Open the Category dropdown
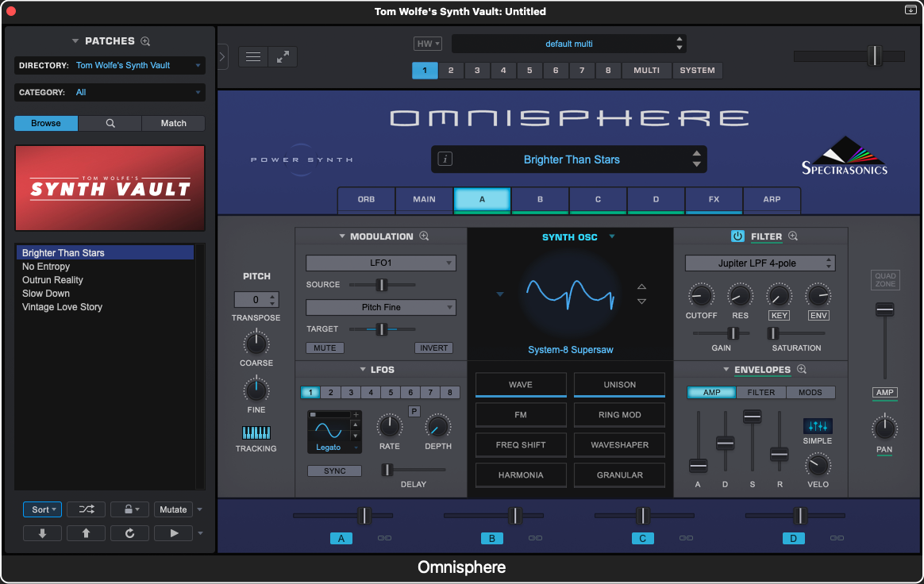The width and height of the screenshot is (924, 584). tap(110, 93)
